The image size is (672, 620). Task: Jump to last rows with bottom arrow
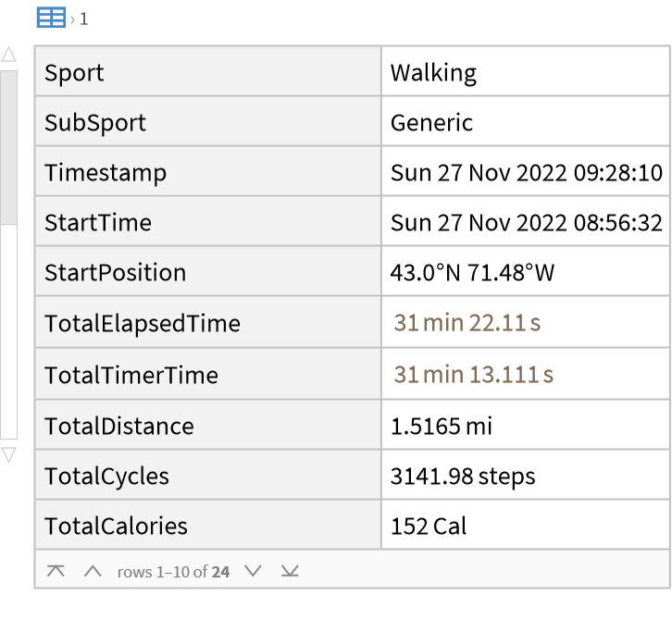(290, 571)
